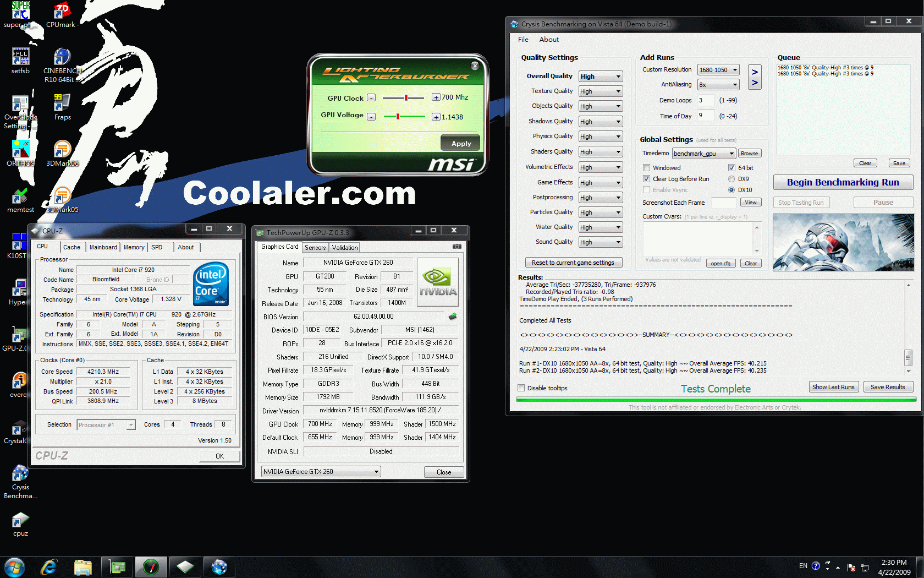Image resolution: width=924 pixels, height=578 pixels.
Task: Open the Fraps desktop shortcut
Action: (x=62, y=107)
